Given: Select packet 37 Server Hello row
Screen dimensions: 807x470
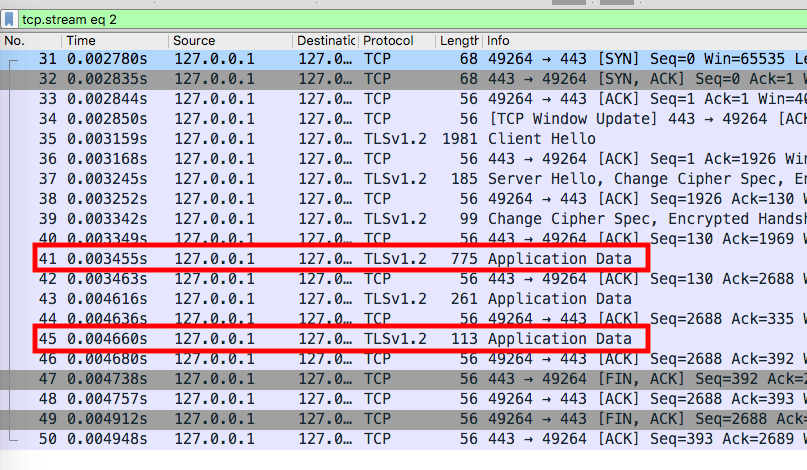Looking at the screenshot, I should [404, 179].
